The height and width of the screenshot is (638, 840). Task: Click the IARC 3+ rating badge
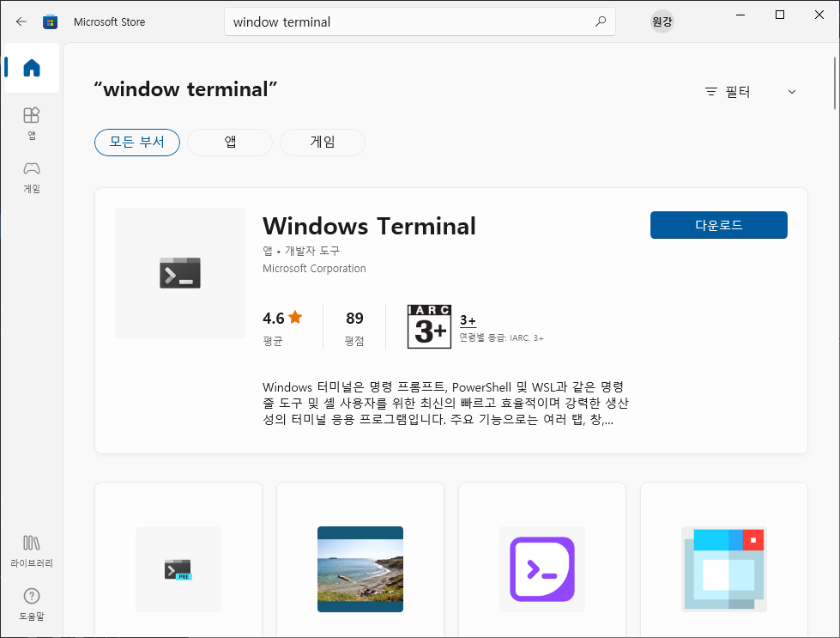pos(429,326)
